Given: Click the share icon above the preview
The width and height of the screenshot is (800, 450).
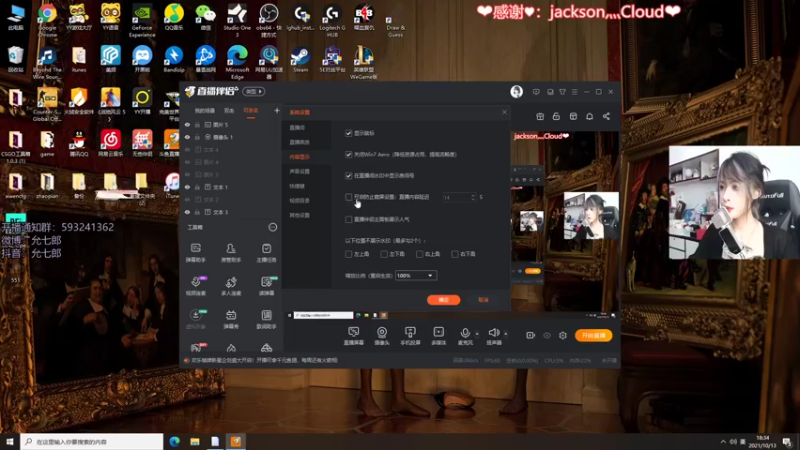Looking at the screenshot, I should (x=606, y=116).
